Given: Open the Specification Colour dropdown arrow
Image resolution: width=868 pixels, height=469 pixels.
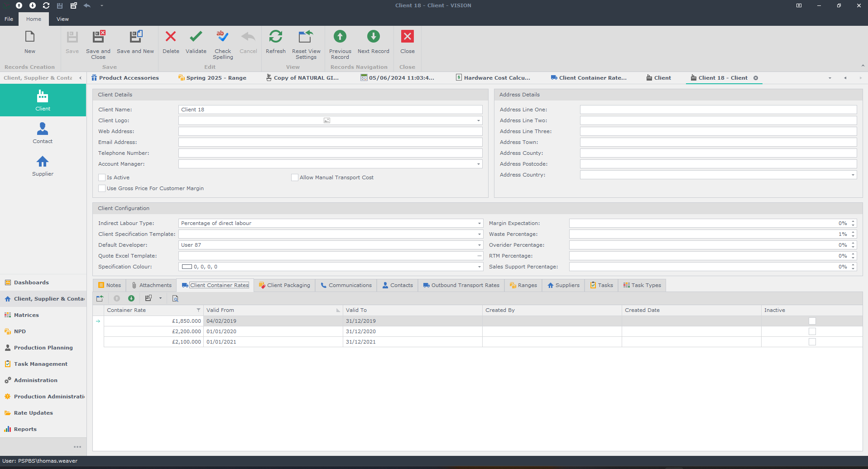Looking at the screenshot, I should [479, 267].
